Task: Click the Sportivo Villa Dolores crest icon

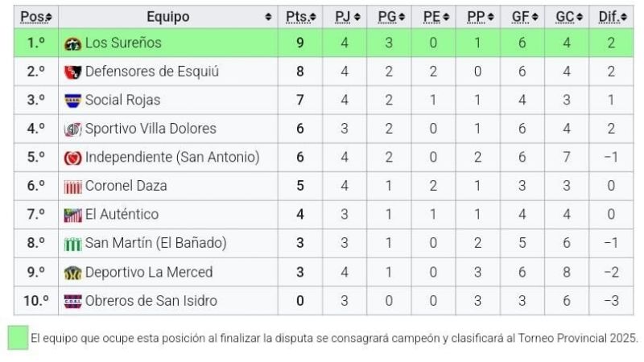Action: [x=73, y=130]
